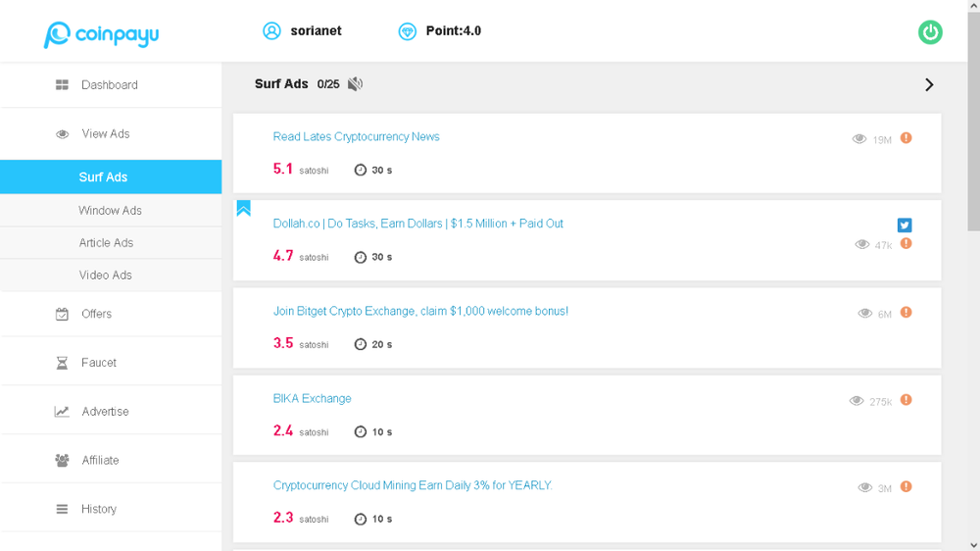Open Window Ads submenu item

110,211
